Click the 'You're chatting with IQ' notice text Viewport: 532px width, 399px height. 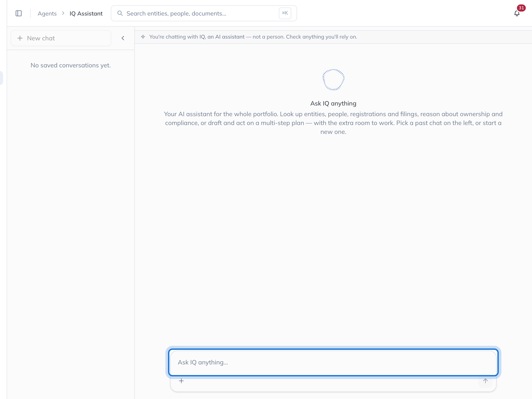click(x=253, y=37)
